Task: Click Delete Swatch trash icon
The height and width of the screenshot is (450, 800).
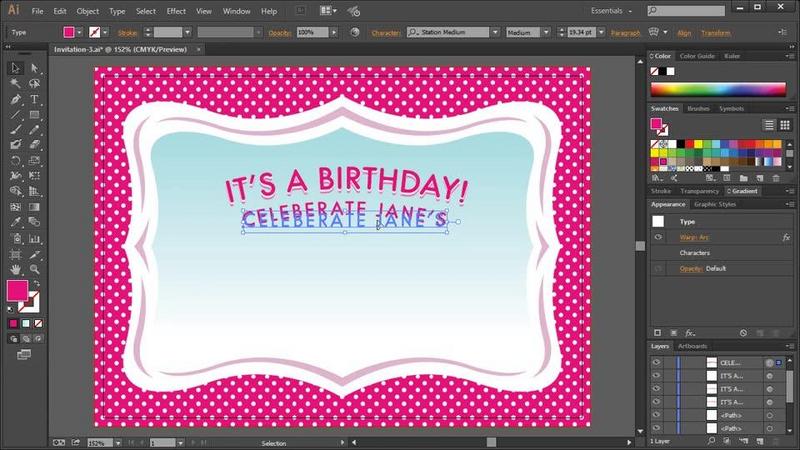Action: (x=776, y=178)
